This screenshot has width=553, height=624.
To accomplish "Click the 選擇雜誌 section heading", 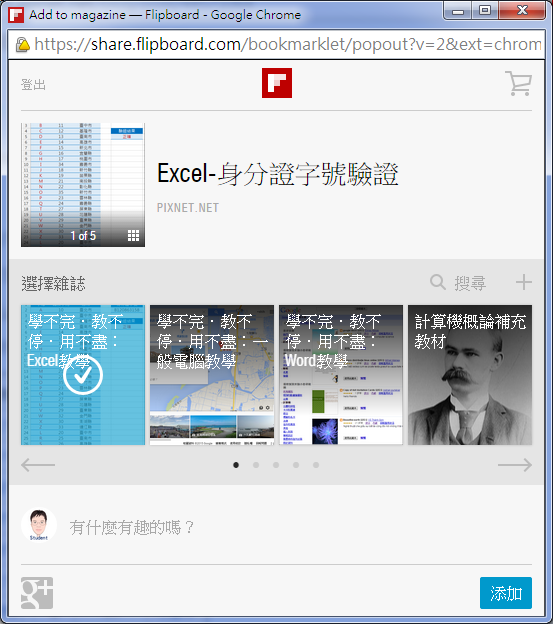I will point(53,284).
